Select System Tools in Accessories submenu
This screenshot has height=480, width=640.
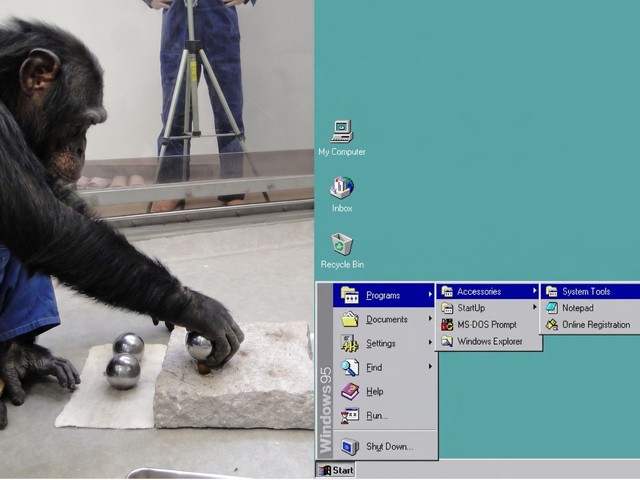pos(591,291)
